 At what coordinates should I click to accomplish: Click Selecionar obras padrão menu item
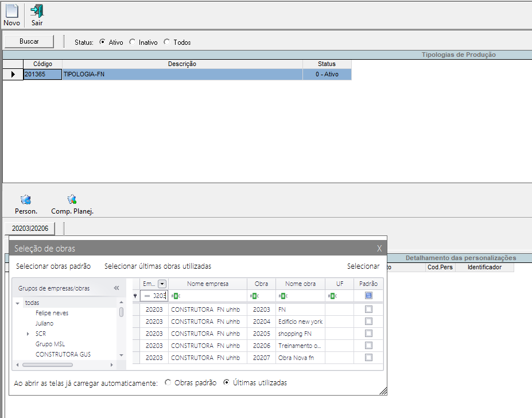click(53, 266)
